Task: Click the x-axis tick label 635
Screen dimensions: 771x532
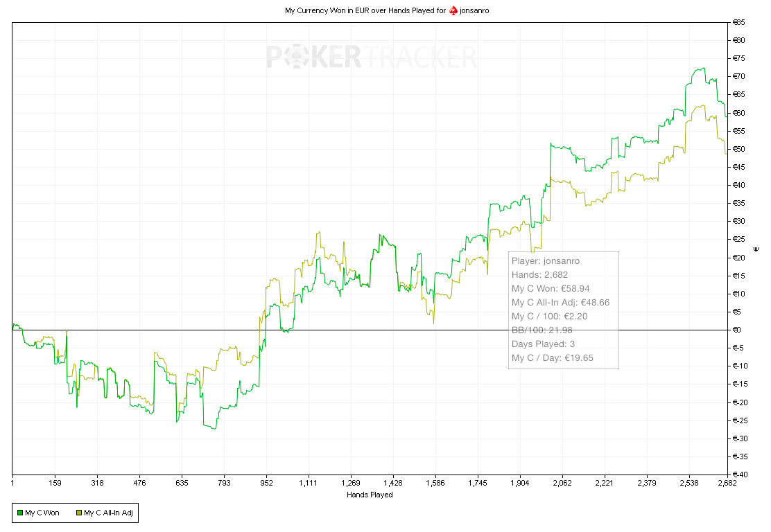Action: [182, 483]
